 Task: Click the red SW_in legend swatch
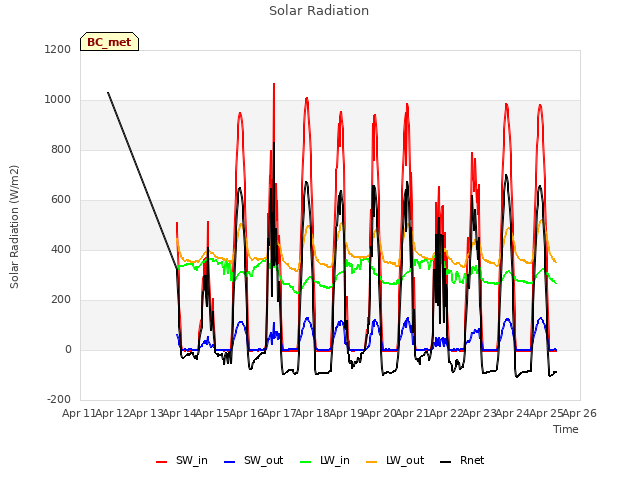(162, 462)
